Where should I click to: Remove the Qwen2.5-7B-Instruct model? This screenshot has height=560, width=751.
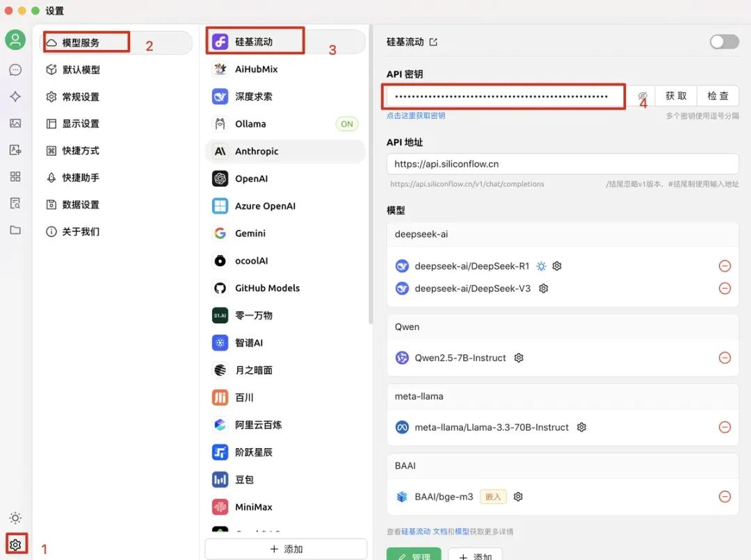pos(725,358)
